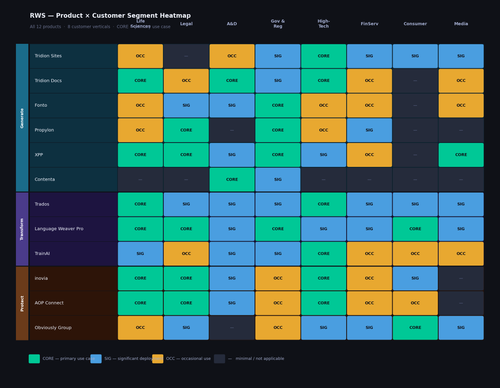Select Trados Life Sciences CORE cell

tap(140, 204)
